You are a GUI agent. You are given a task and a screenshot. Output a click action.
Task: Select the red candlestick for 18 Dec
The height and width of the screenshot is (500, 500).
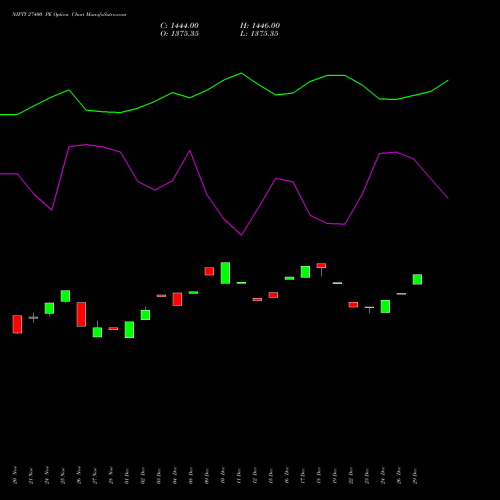tap(321, 266)
